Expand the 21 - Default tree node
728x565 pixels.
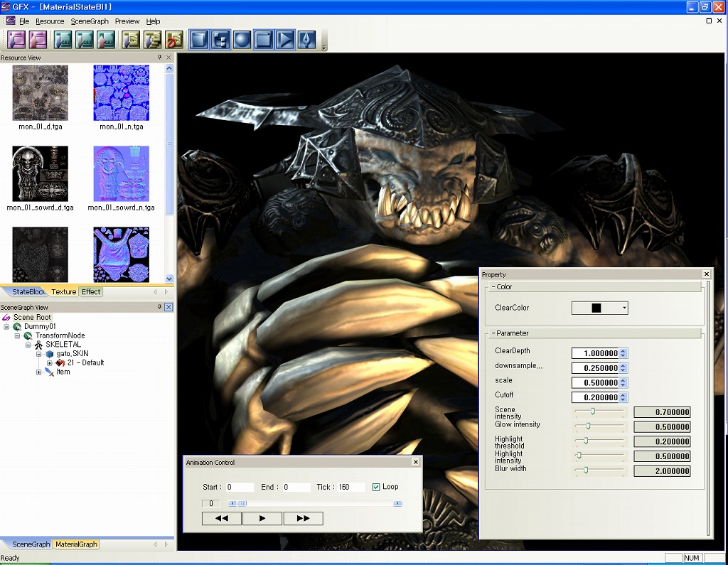point(50,362)
